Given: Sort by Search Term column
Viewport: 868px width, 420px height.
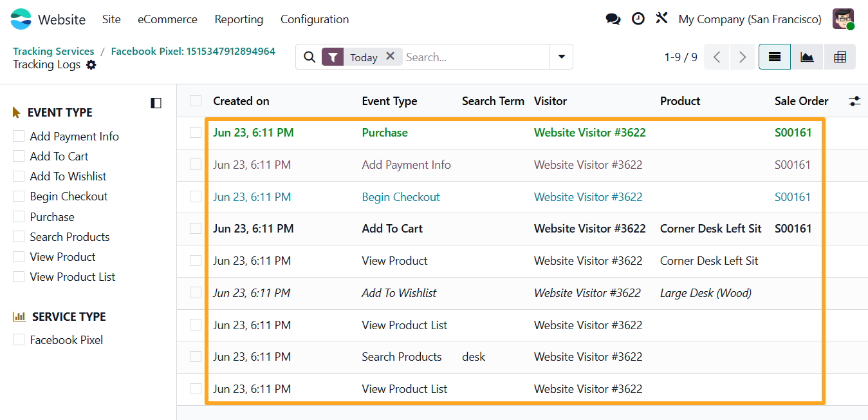Looking at the screenshot, I should pyautogui.click(x=493, y=101).
